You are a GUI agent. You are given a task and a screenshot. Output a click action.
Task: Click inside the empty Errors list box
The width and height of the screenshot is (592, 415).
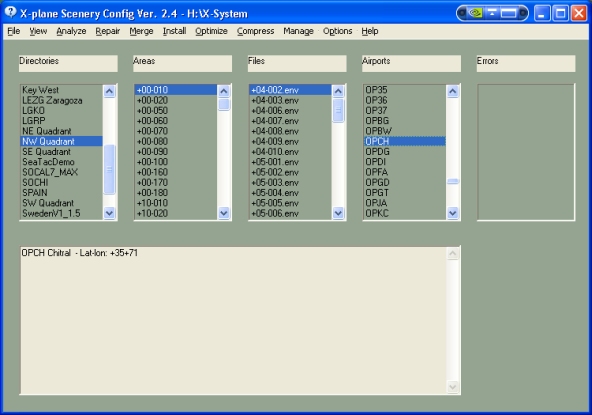click(526, 152)
